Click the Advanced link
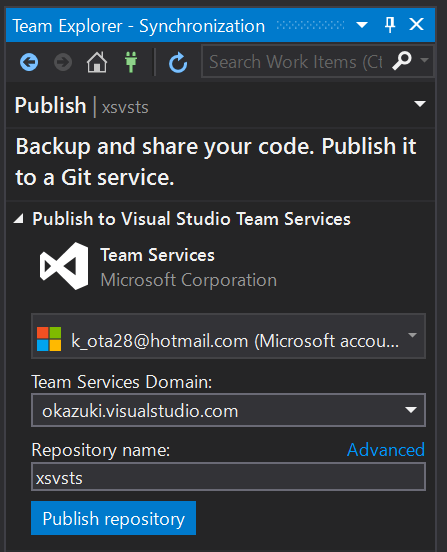This screenshot has height=552, width=447. click(x=386, y=450)
